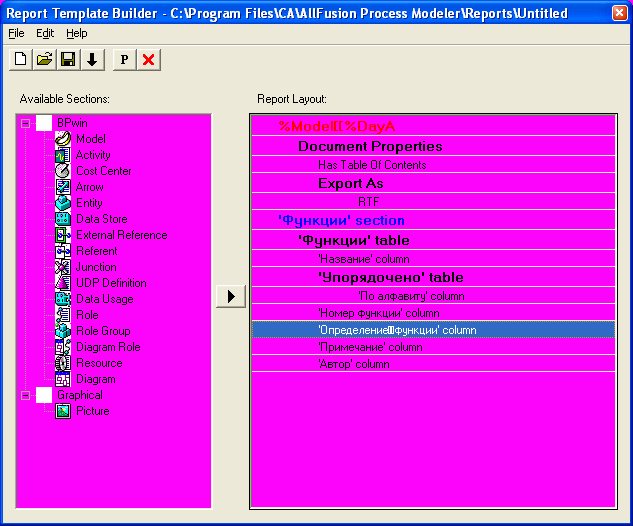Click the New template toolbar icon
Viewport: 633px width, 526px height.
click(21, 60)
